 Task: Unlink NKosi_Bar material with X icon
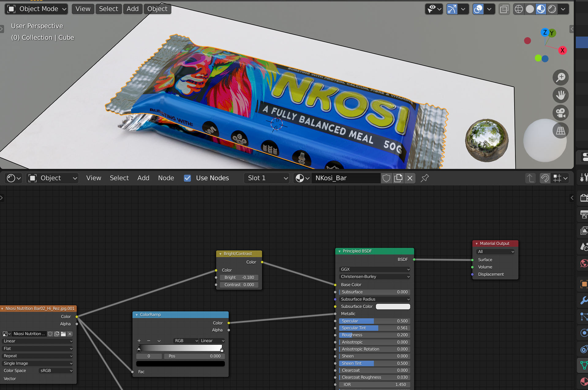[x=410, y=178]
